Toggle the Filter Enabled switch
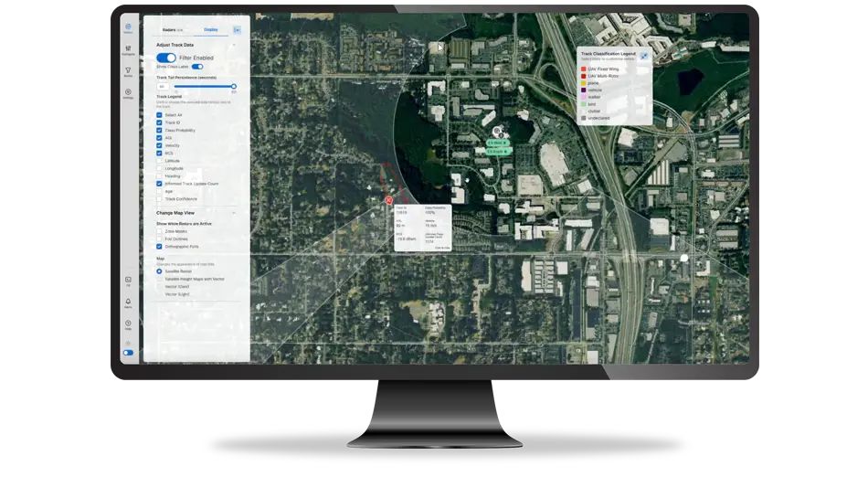Screen dimensions: 868x488 click(x=166, y=58)
